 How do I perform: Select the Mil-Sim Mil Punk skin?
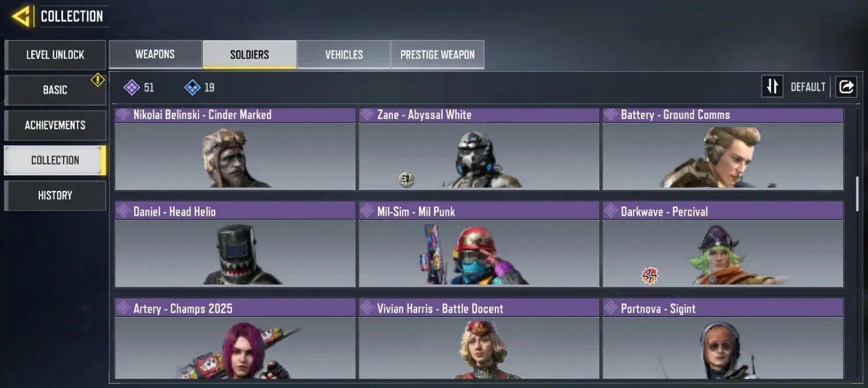[x=479, y=244]
